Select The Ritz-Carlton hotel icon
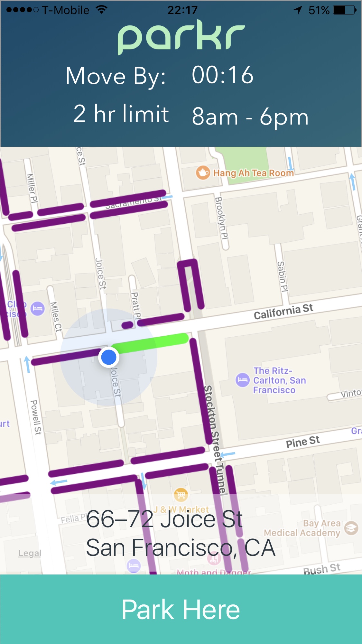The image size is (362, 644). (x=242, y=380)
